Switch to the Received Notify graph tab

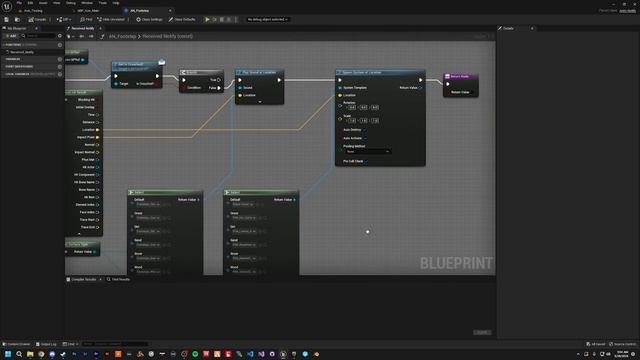(x=83, y=28)
